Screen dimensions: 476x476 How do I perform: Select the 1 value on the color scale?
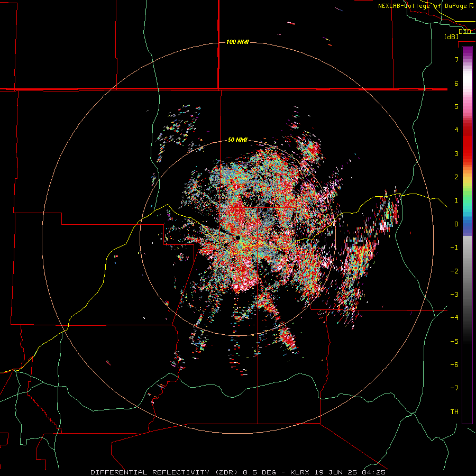tap(456, 200)
